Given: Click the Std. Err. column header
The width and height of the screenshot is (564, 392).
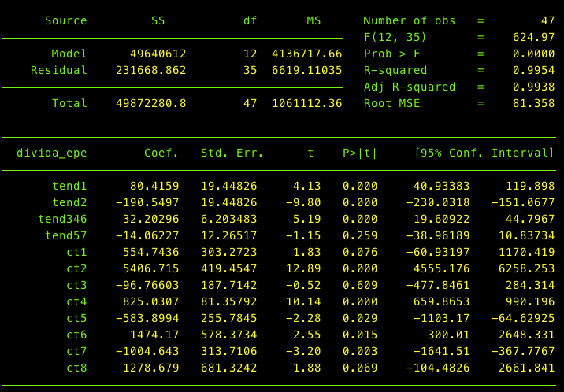Looking at the screenshot, I should coord(232,153).
